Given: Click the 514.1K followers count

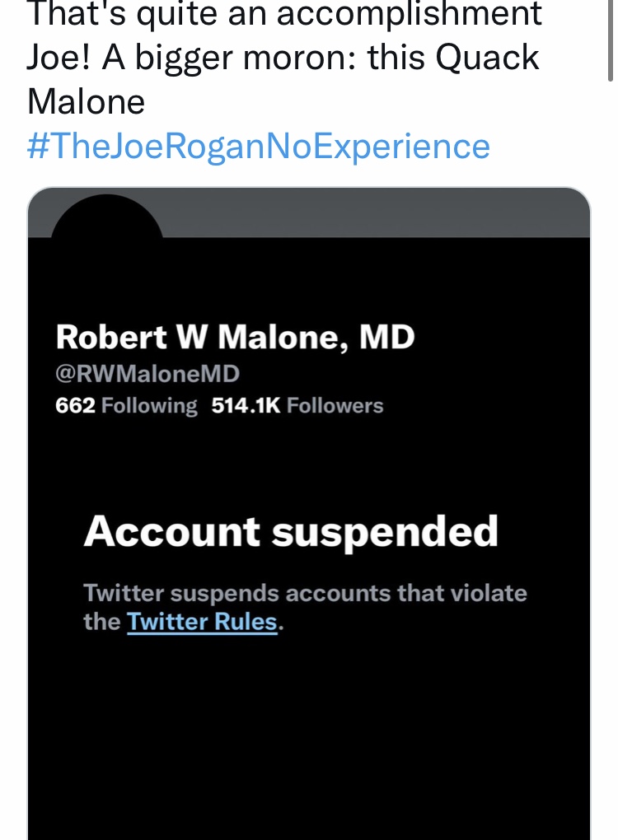Looking at the screenshot, I should click(x=246, y=405).
